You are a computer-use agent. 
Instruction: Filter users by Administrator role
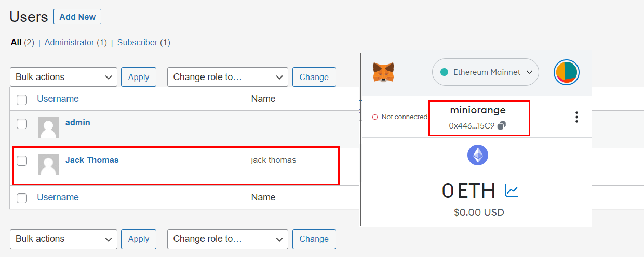point(70,43)
